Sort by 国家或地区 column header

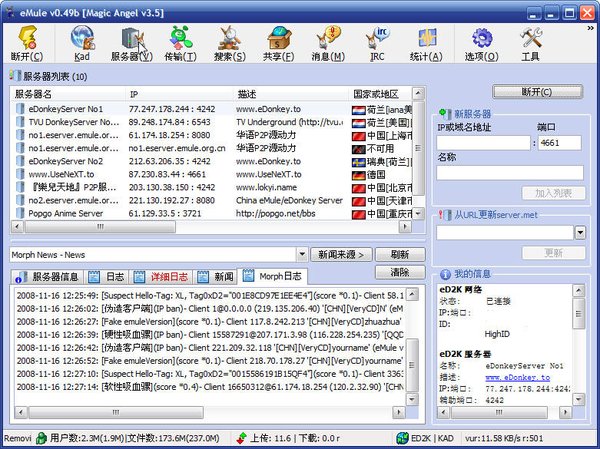[380, 94]
